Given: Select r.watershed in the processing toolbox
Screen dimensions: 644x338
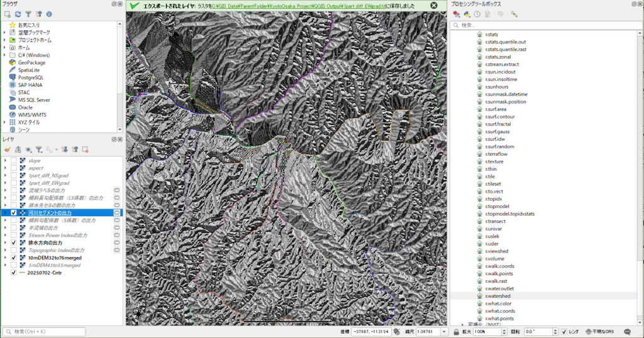Looking at the screenshot, I should (497, 296).
